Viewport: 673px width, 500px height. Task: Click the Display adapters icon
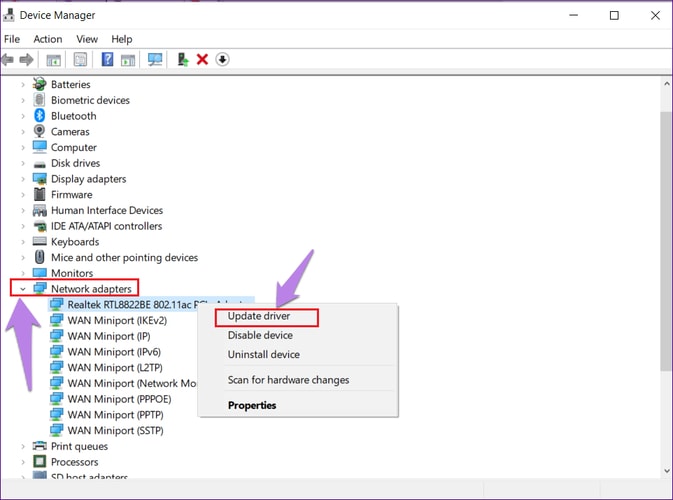tap(39, 179)
